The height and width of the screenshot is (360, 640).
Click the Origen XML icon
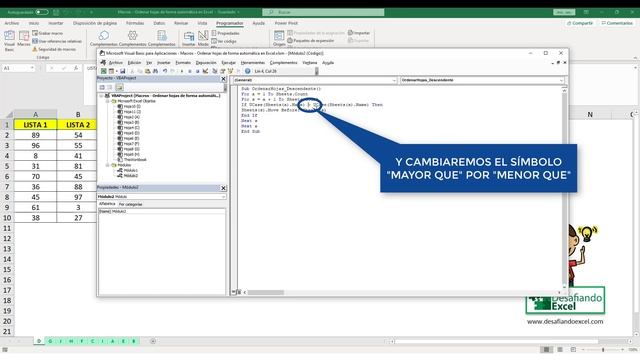tap(279, 38)
